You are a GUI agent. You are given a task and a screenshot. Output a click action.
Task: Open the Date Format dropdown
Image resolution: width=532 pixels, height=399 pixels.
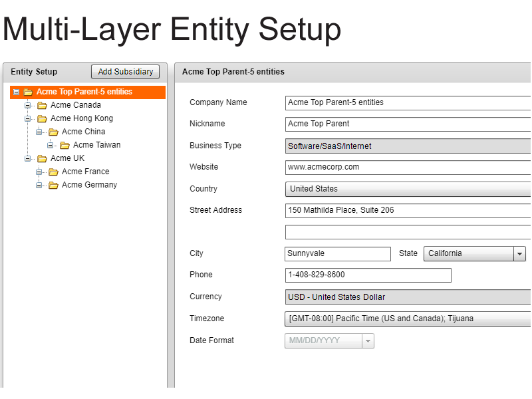pos(368,340)
